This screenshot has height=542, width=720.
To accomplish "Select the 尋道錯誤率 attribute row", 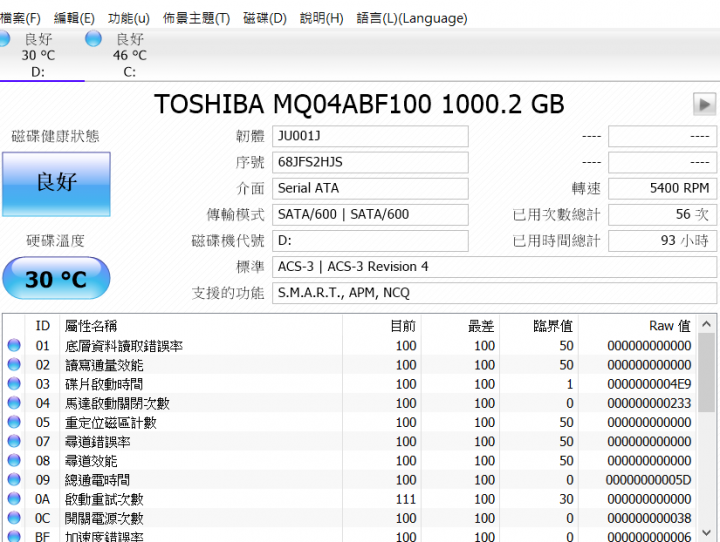I will click(350, 441).
